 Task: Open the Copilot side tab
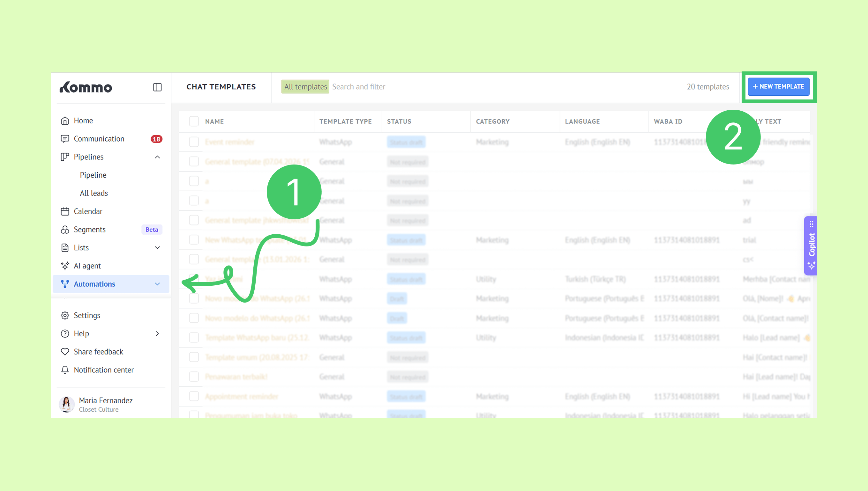pos(811,246)
